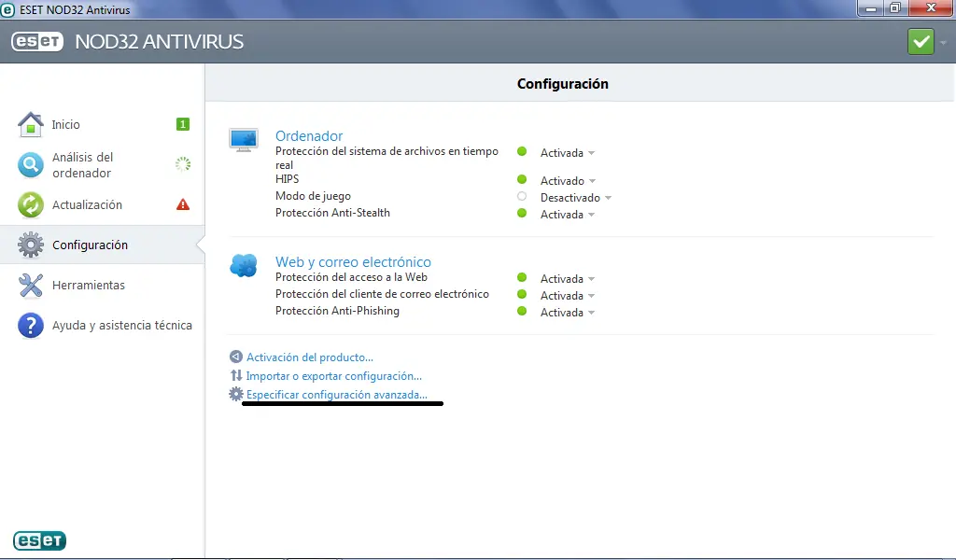Viewport: 956px width, 560px height.
Task: Click the NOD32 ANTIVIRUS header title
Action: click(159, 41)
